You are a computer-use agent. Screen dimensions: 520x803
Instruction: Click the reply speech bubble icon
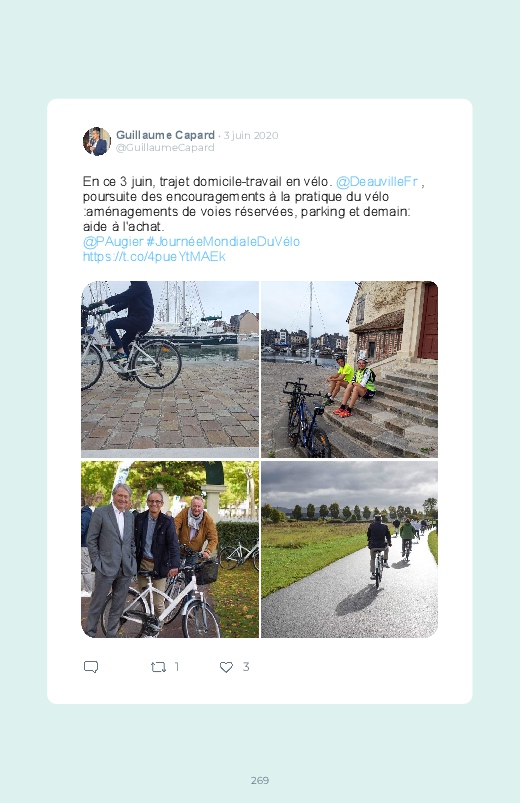pos(91,667)
